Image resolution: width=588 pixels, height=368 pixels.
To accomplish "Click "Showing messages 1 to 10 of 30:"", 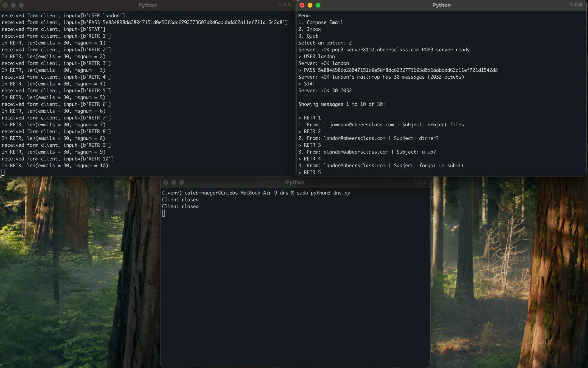I will [x=342, y=104].
